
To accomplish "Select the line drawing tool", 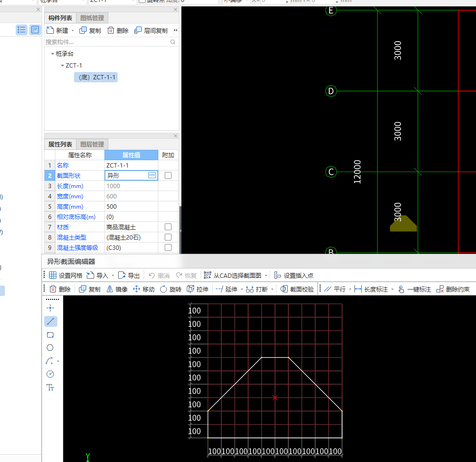I will [x=50, y=321].
